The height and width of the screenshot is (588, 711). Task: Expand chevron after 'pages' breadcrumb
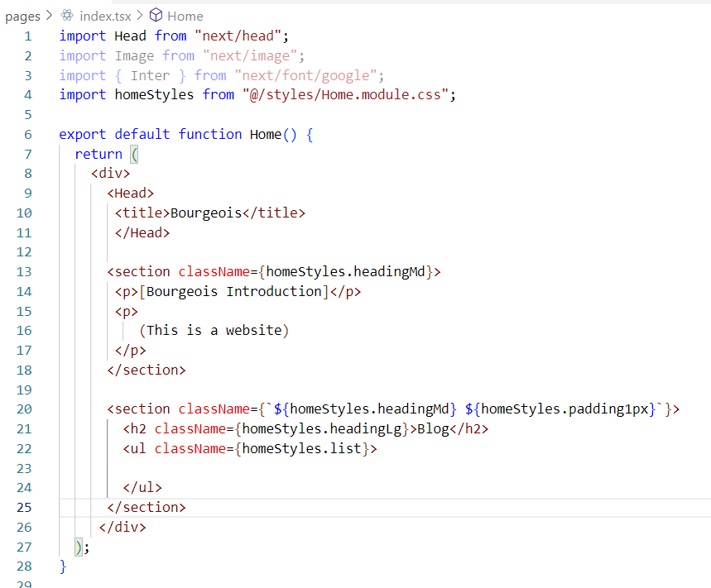tap(50, 16)
